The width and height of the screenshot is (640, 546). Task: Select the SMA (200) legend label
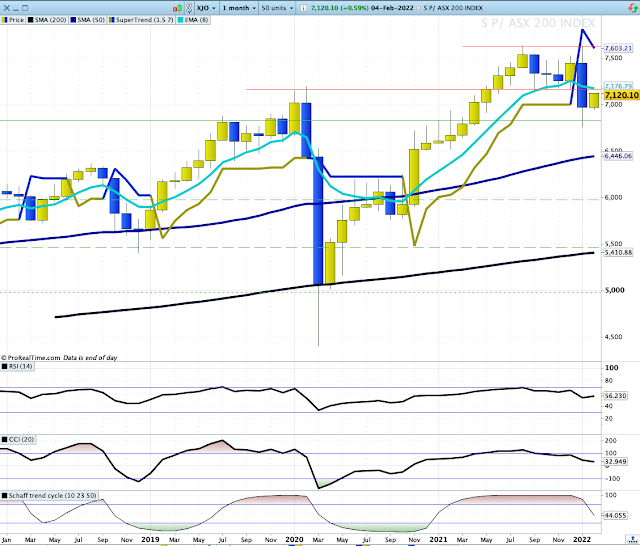point(47,20)
